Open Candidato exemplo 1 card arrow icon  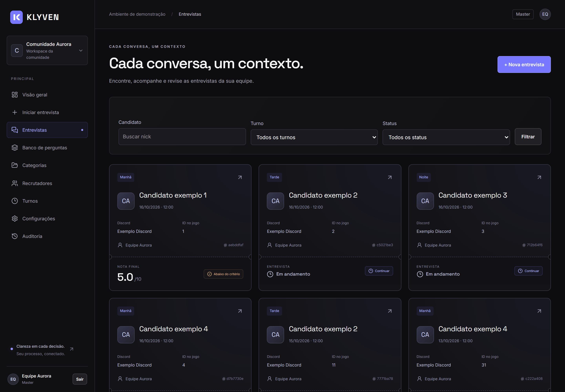pos(240,177)
